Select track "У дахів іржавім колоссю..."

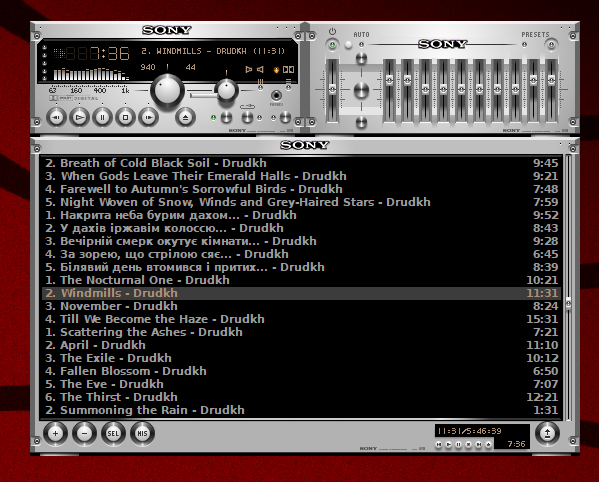click(301, 228)
